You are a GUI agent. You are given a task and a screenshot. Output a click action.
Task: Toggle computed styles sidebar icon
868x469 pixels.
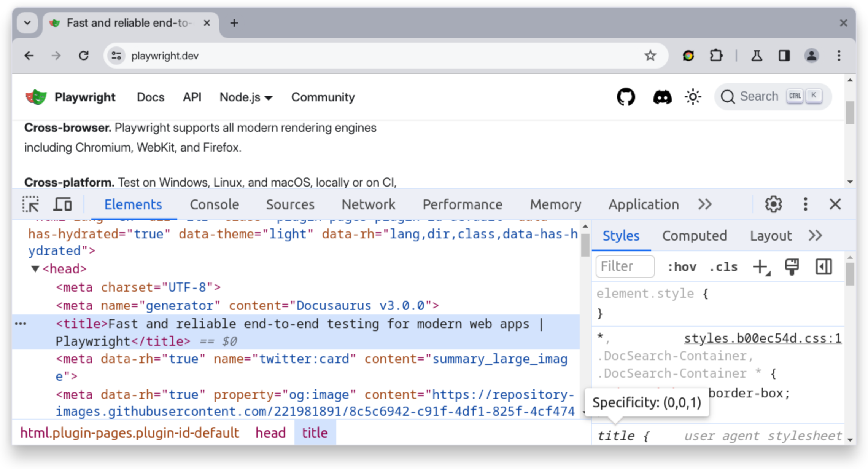click(823, 266)
